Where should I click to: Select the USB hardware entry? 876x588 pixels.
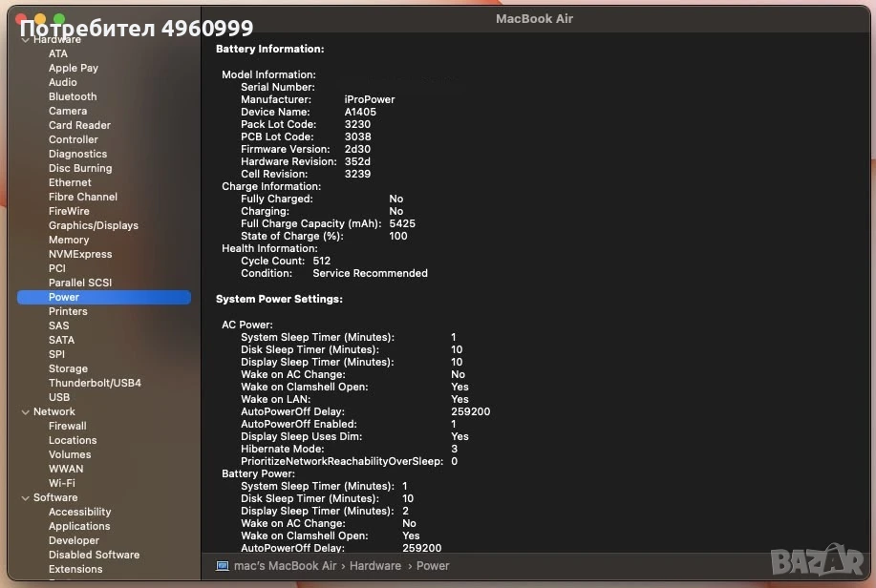click(x=59, y=397)
